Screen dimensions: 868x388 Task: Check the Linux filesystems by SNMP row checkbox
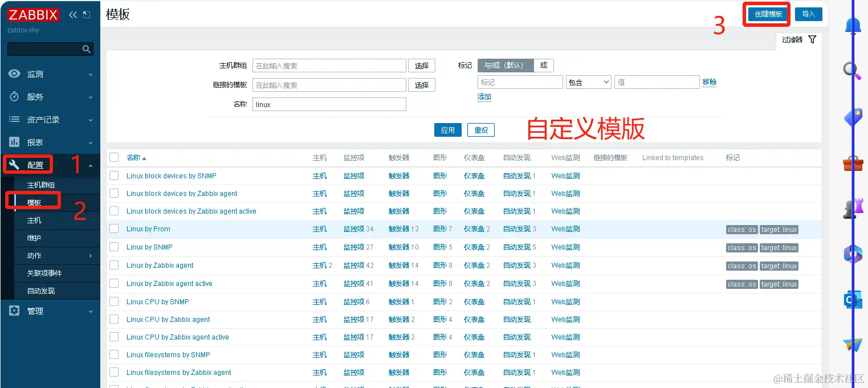[x=114, y=355]
